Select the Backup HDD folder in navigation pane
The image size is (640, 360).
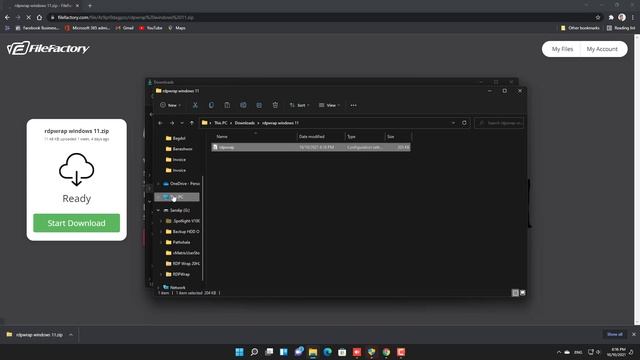[182, 231]
